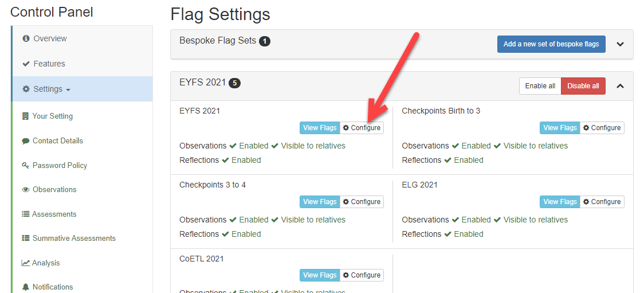644x293 pixels.
Task: View Flags for Checkpoints Birth to 3
Action: (x=560, y=128)
